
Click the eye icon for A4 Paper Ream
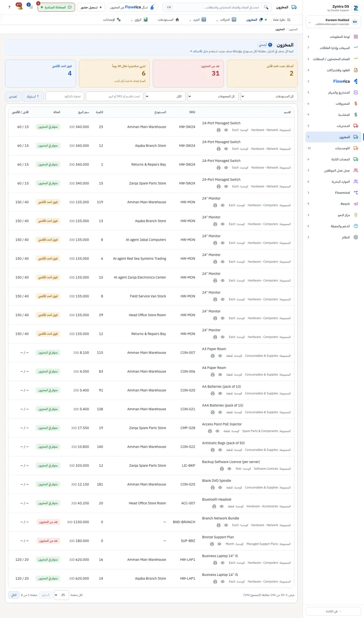[220, 375]
